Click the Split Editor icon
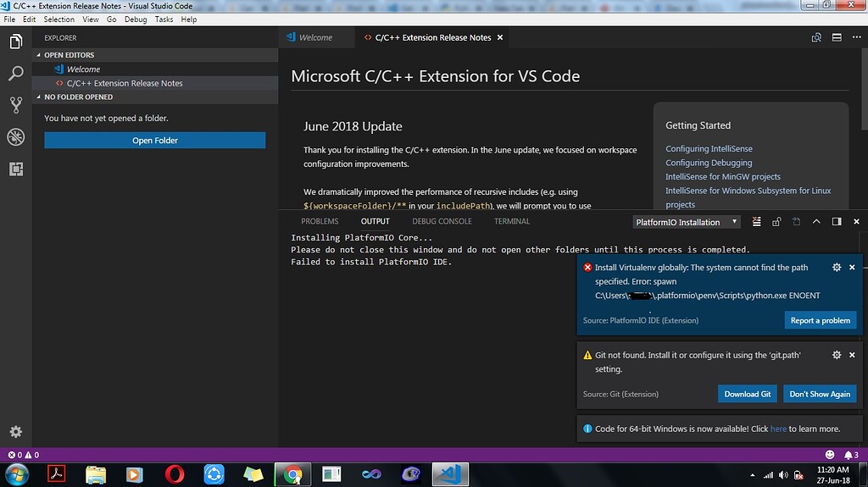The height and width of the screenshot is (487, 868). tap(837, 37)
